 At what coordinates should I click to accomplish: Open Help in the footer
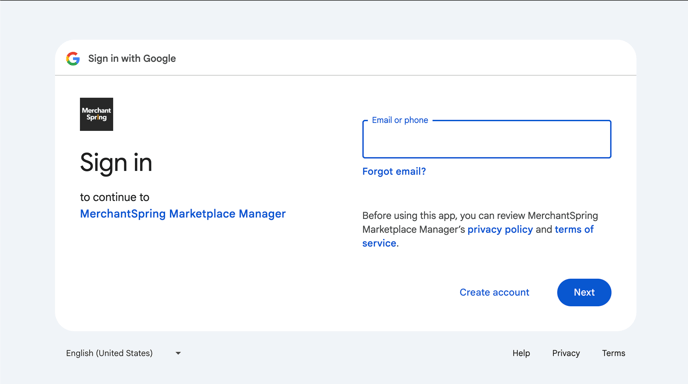521,353
